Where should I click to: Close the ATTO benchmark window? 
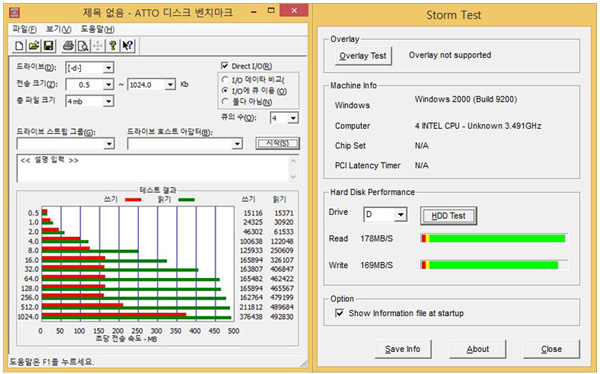(x=293, y=11)
